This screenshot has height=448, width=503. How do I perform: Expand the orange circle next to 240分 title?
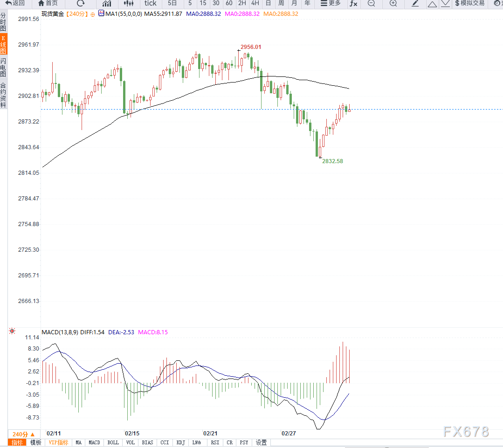pos(93,14)
